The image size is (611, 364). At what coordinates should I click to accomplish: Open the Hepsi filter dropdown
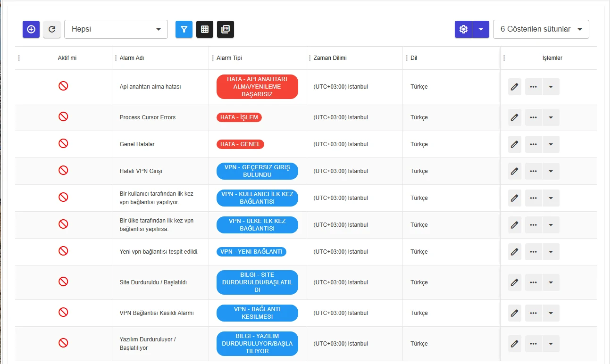point(116,29)
